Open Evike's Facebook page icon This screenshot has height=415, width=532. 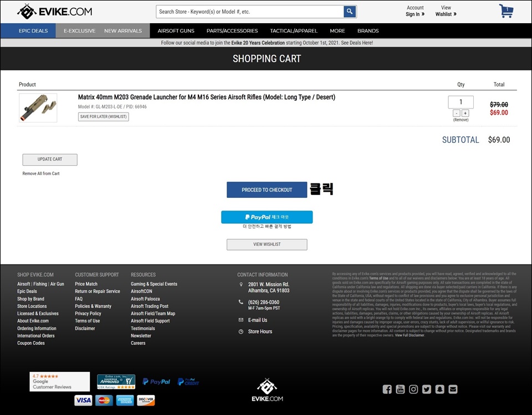[387, 389]
